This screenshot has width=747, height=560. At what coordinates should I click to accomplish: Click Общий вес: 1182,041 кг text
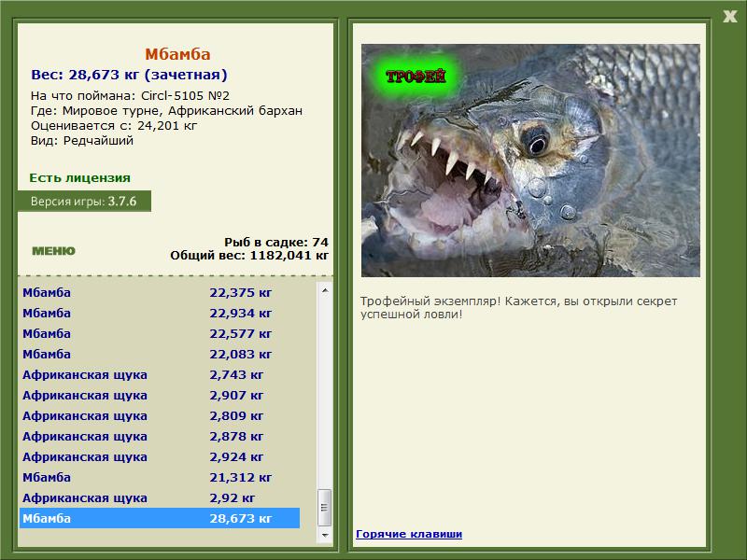(x=249, y=255)
